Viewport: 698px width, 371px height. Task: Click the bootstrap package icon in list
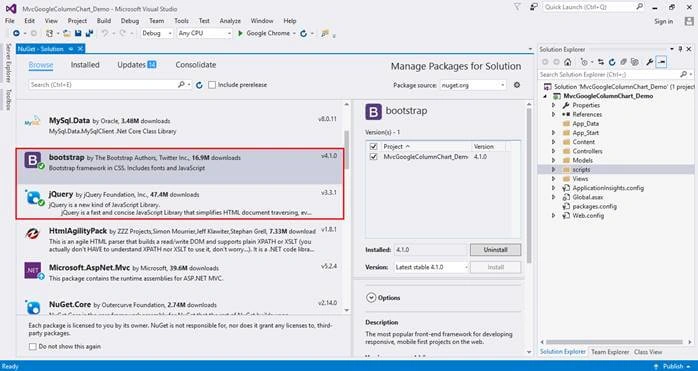click(33, 160)
